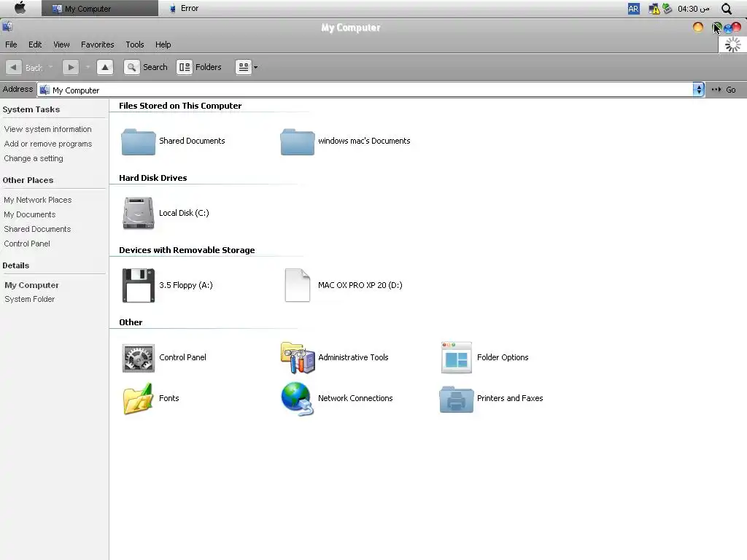Open My Network Places link

(x=38, y=200)
